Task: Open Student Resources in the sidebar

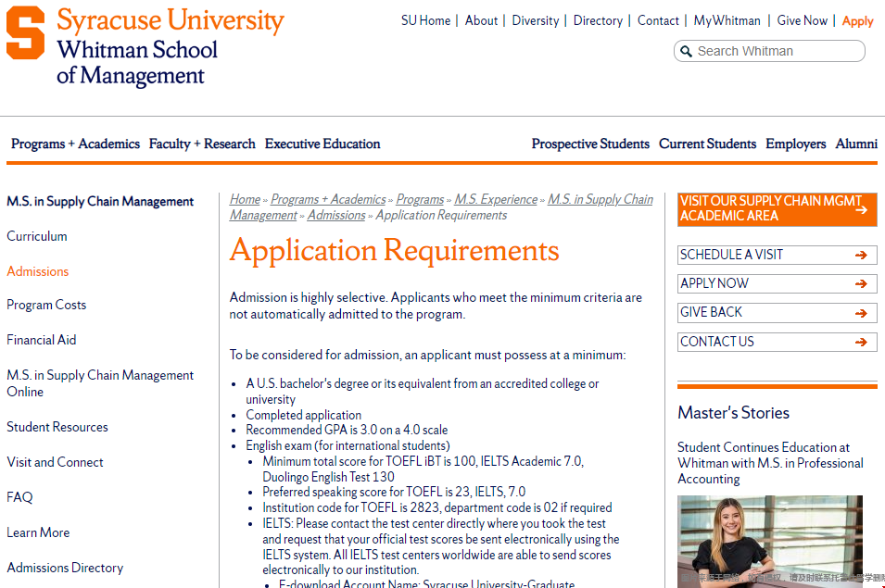Action: 57,427
